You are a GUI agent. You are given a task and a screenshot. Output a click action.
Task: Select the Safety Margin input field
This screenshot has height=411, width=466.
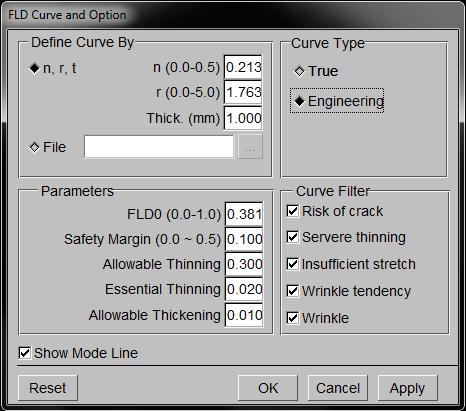click(244, 239)
